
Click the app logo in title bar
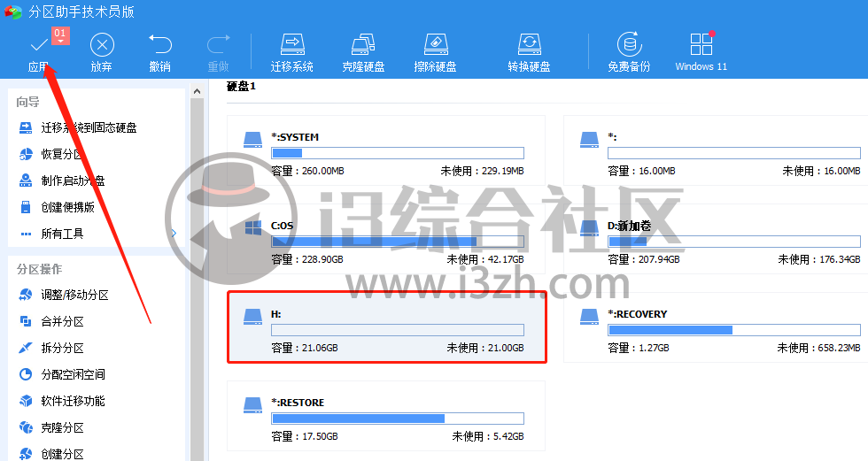tap(13, 12)
